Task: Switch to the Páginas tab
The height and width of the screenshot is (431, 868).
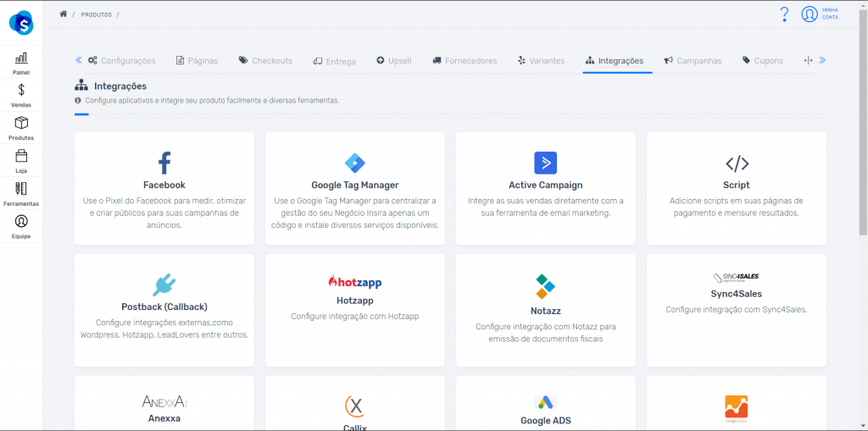Action: tap(197, 61)
